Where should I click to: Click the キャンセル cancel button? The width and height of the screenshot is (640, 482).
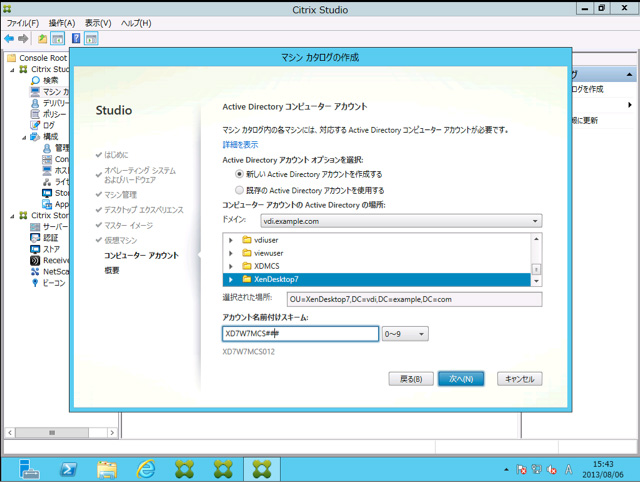520,379
